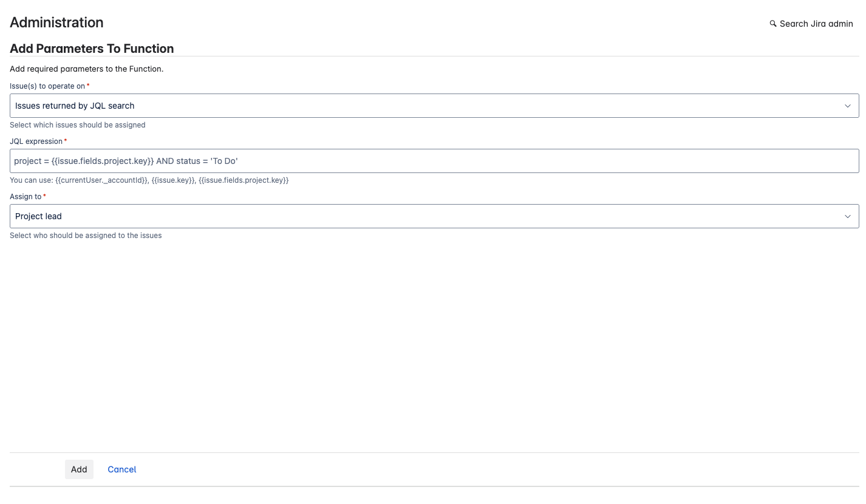Screen dimensions: 866x504
Task: Click the magnifying glass search icon
Action: (x=773, y=23)
